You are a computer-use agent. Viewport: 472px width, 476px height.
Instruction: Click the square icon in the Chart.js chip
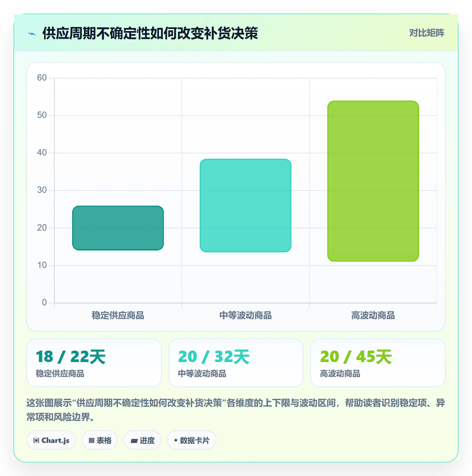(36, 441)
